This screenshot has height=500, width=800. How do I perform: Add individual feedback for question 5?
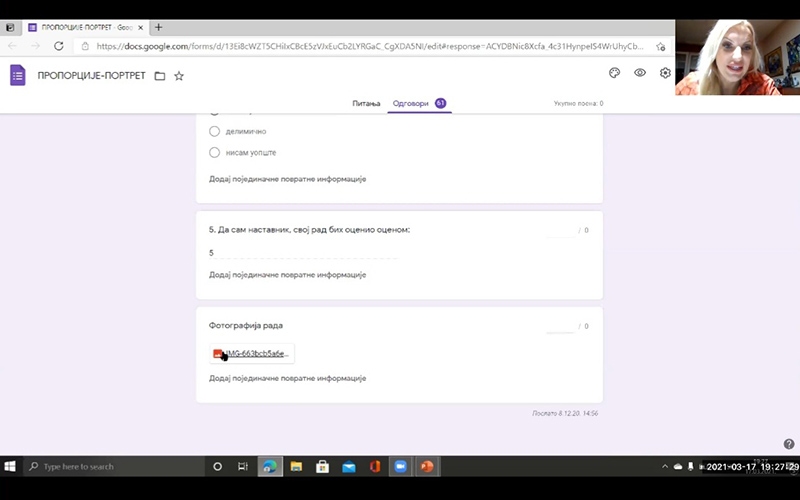[287, 275]
